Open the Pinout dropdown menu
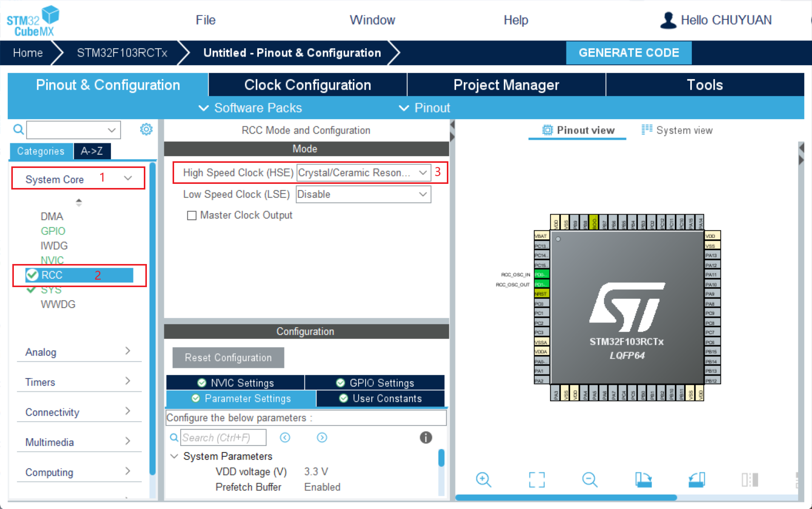 click(x=424, y=108)
